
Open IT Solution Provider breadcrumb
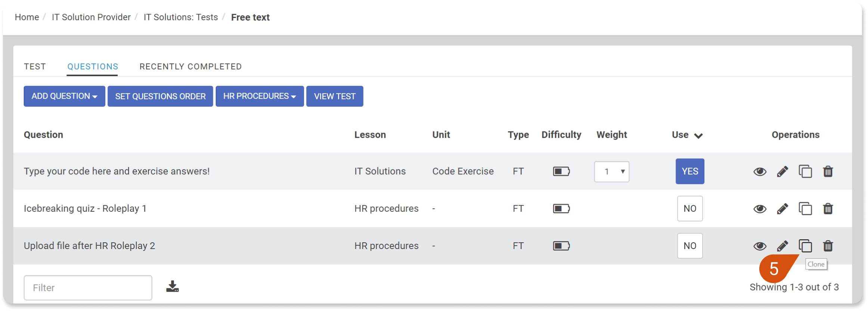click(x=91, y=17)
